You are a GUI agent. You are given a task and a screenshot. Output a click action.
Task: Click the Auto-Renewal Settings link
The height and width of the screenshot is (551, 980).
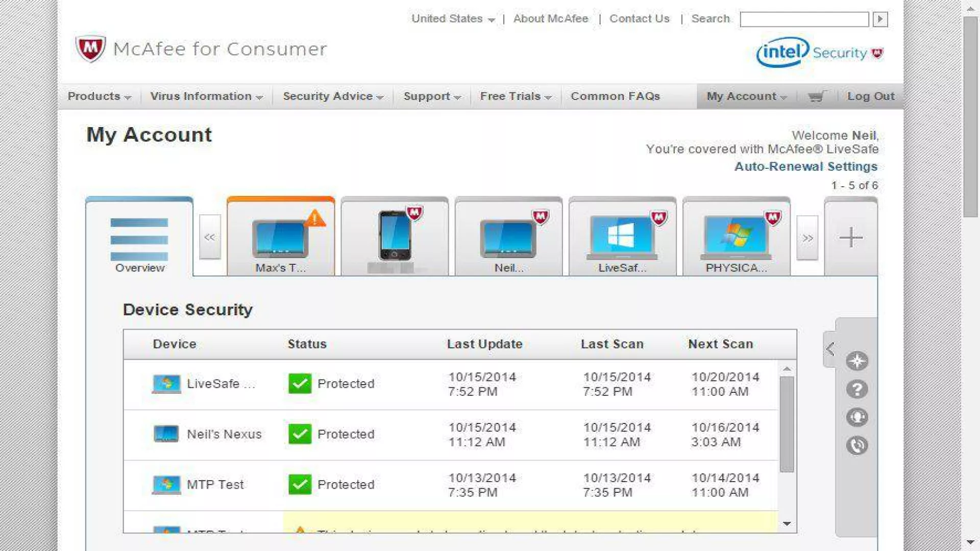point(805,167)
